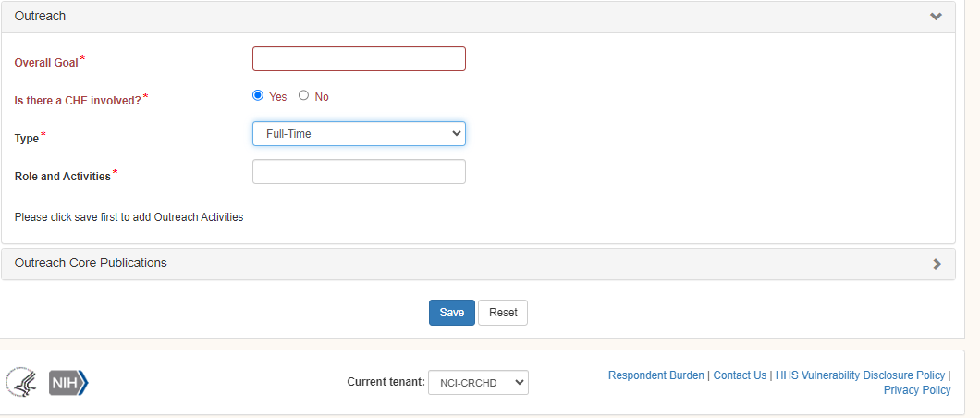Click the Save button
980x418 pixels.
click(452, 313)
